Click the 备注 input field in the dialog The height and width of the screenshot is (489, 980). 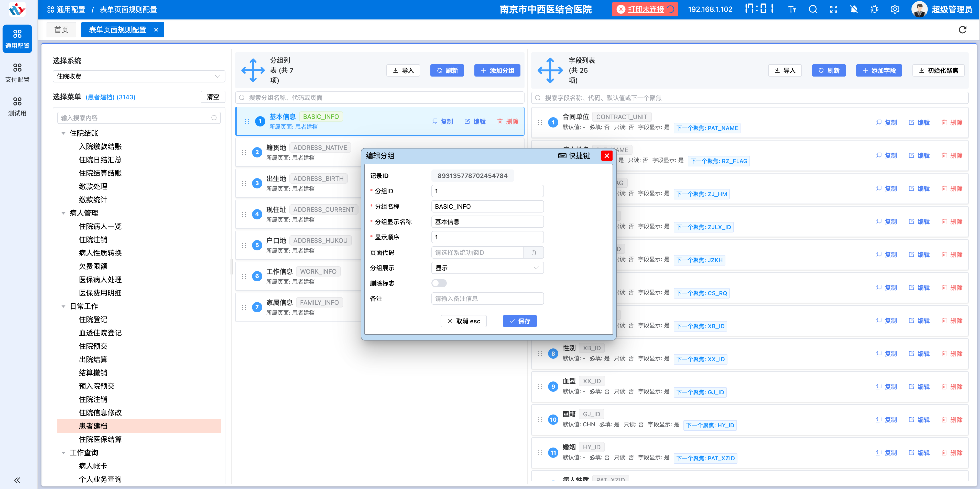tap(487, 298)
